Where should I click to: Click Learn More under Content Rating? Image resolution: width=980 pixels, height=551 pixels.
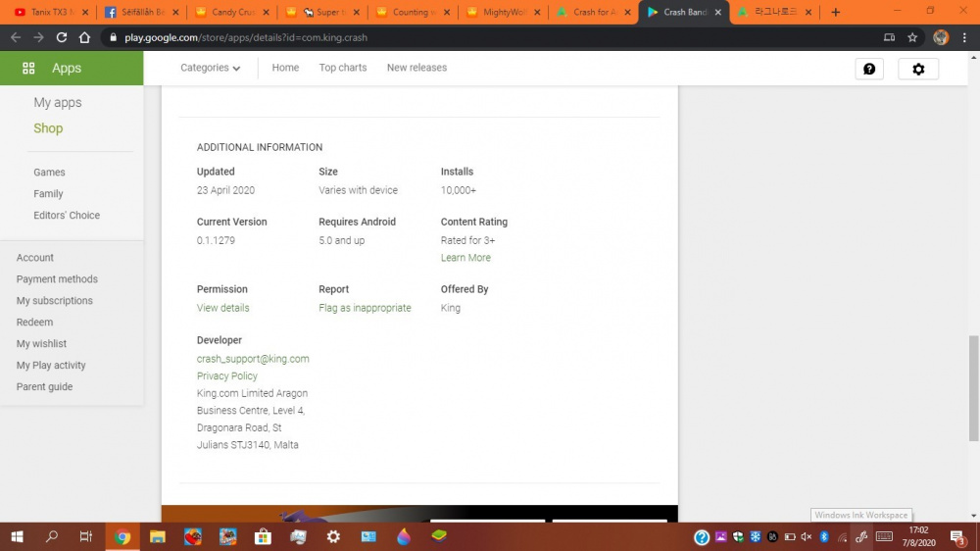(x=465, y=258)
